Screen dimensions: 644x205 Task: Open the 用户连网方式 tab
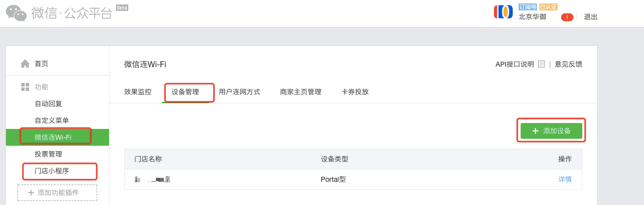tap(239, 92)
